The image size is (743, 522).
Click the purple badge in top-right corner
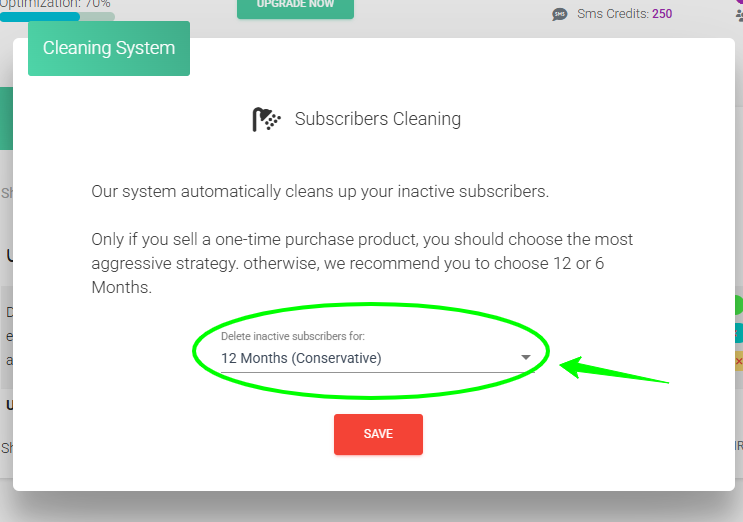tap(740, 3)
